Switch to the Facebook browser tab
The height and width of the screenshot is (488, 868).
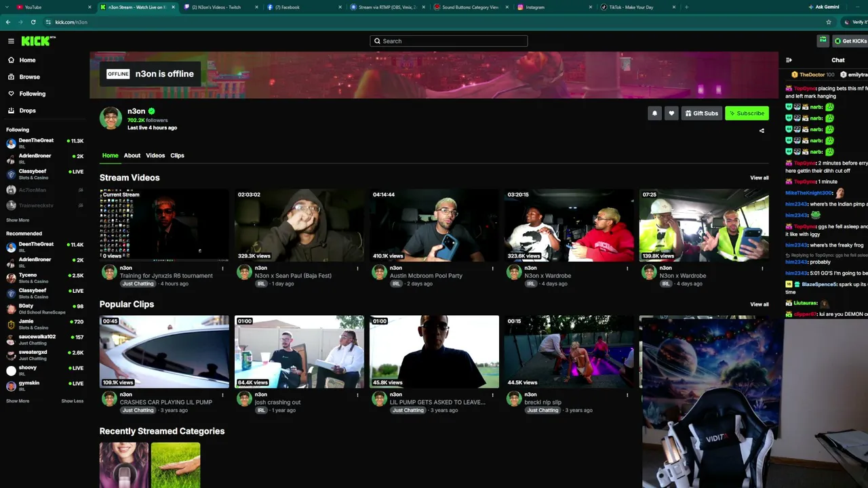click(304, 7)
